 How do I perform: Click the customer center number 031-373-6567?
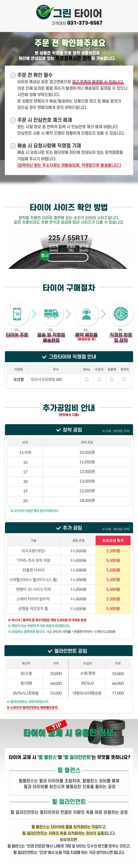click(85, 23)
